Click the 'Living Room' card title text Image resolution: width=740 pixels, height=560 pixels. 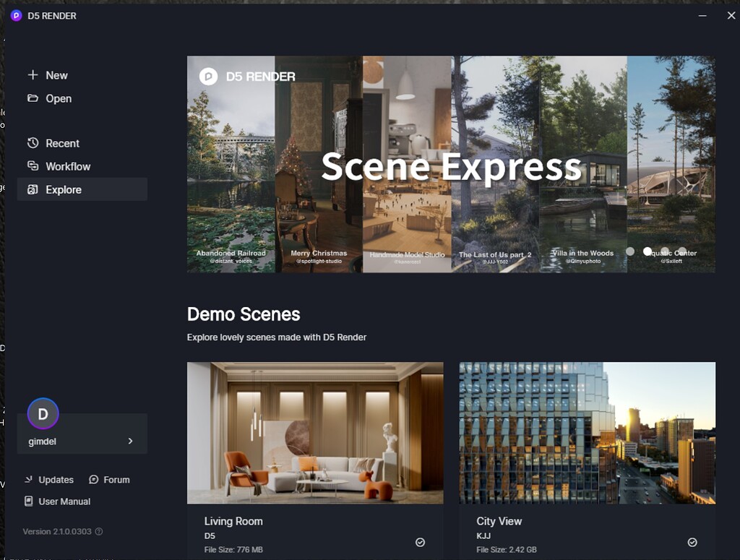coord(233,521)
